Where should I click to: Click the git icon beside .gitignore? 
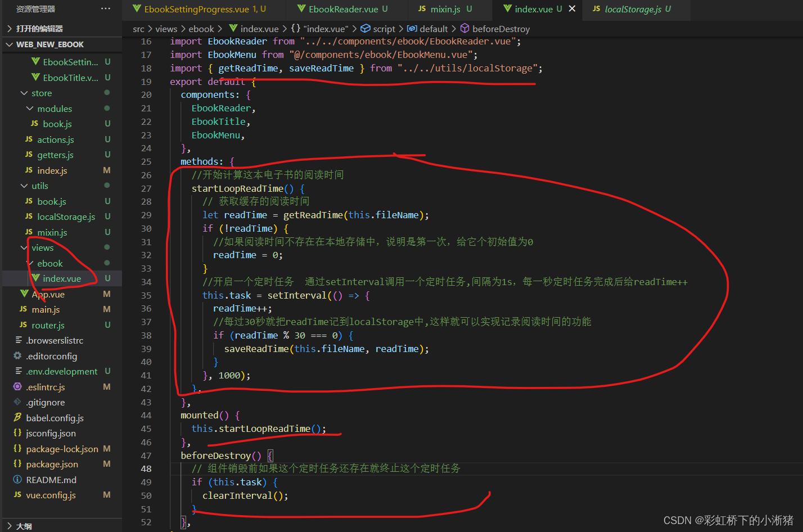pyautogui.click(x=17, y=403)
